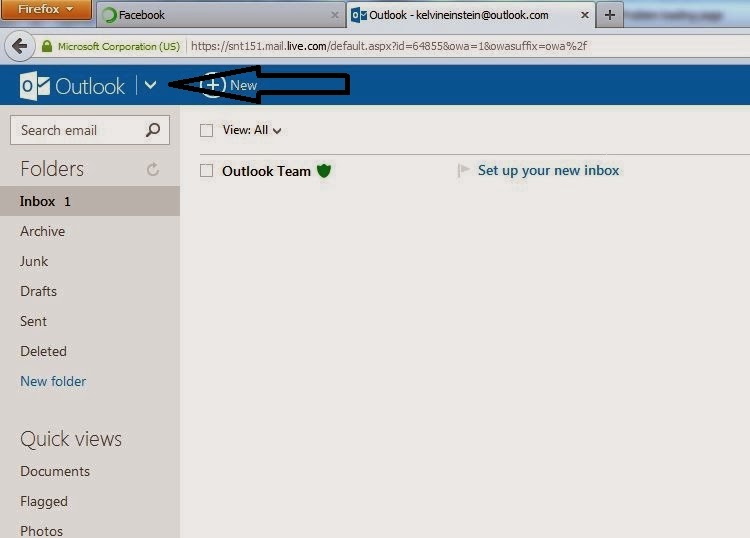Switch to the Outlook kelvineinstein tab
Image resolution: width=750 pixels, height=538 pixels.
(471, 15)
